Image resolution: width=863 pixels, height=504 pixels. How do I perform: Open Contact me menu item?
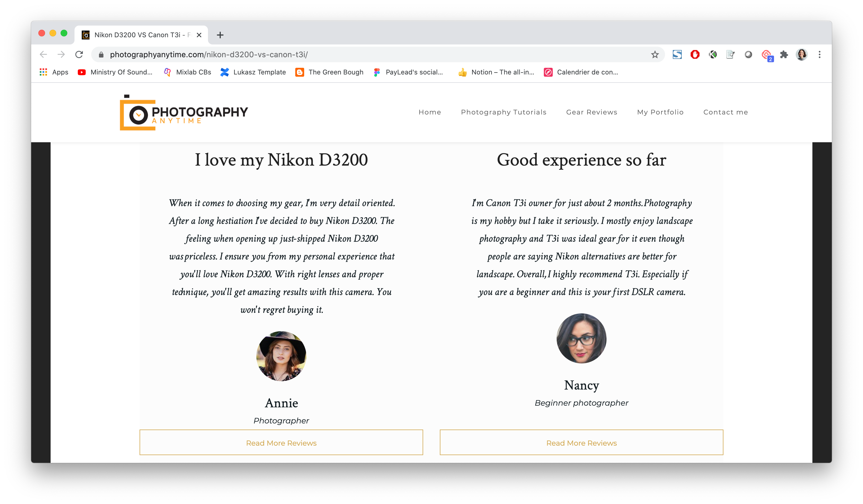coord(725,112)
